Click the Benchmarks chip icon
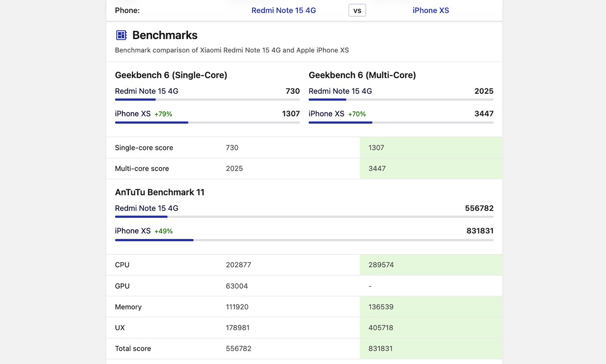This screenshot has height=364, width=606. (121, 35)
